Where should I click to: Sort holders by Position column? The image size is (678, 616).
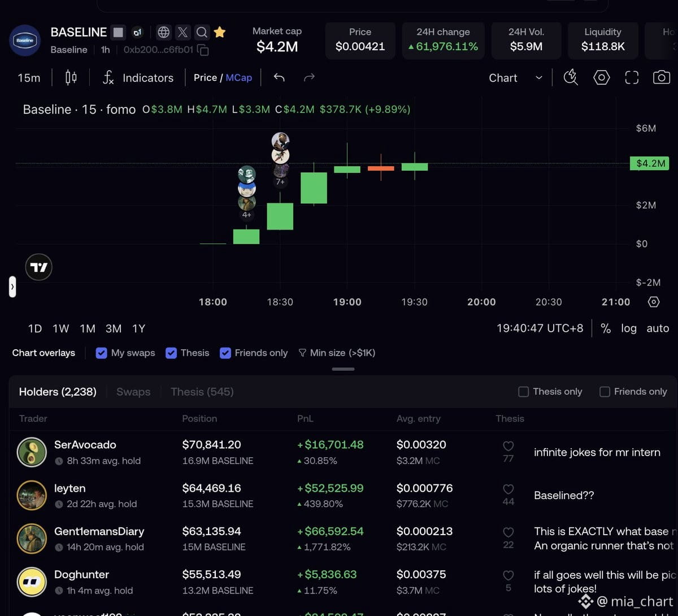pos(199,419)
